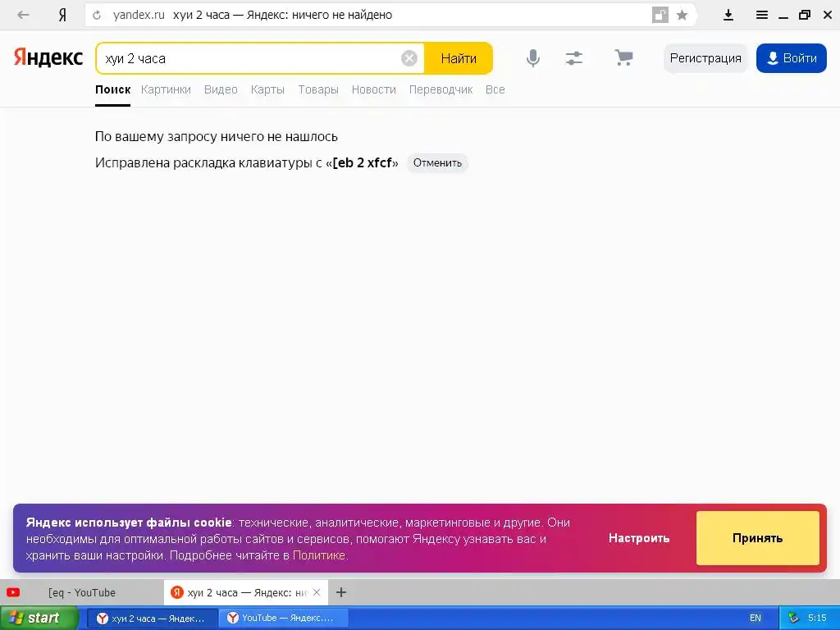The width and height of the screenshot is (840, 630).
Task: Open the Windows start button
Action: tap(39, 618)
